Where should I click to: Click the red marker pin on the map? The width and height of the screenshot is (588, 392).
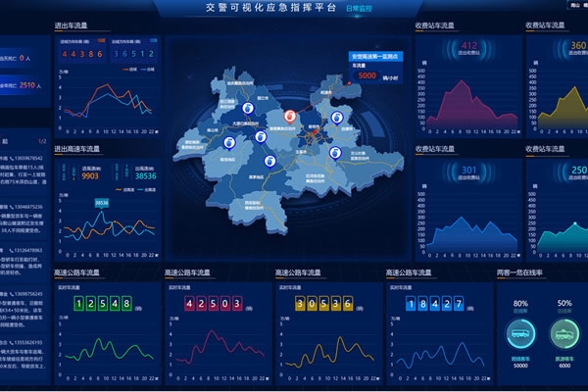click(x=289, y=117)
